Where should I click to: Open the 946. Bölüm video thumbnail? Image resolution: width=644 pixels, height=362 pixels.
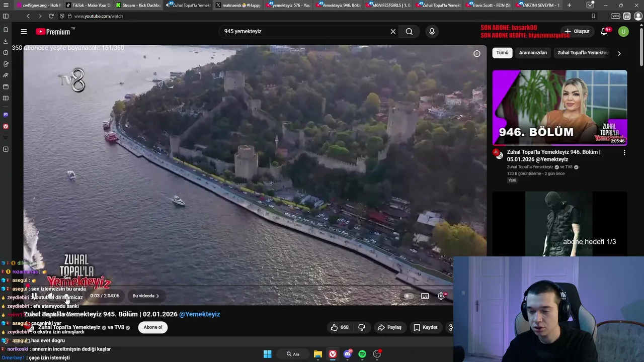pos(559,108)
